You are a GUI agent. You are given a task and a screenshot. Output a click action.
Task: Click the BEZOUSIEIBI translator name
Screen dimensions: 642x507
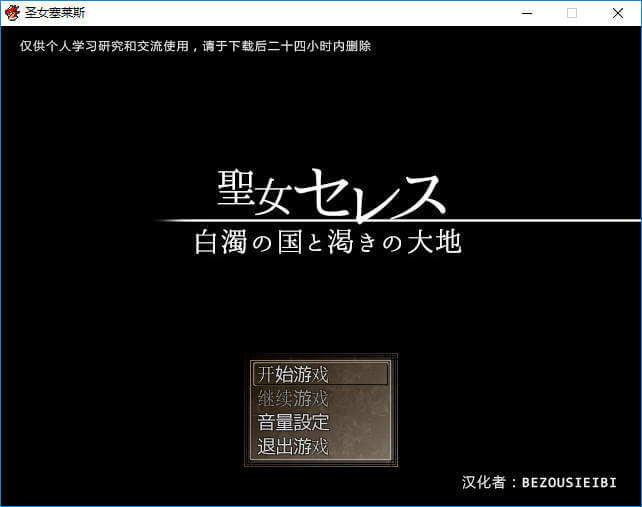tap(569, 482)
